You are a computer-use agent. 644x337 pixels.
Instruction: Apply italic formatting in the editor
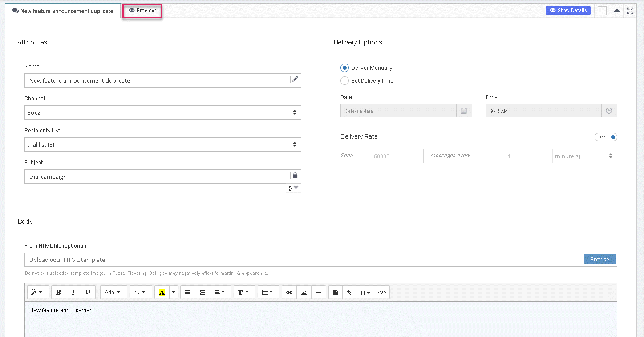click(x=73, y=293)
